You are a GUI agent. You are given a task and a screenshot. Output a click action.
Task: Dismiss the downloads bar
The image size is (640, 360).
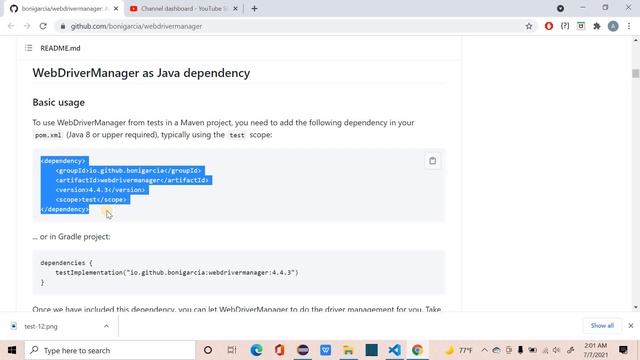pos(631,326)
